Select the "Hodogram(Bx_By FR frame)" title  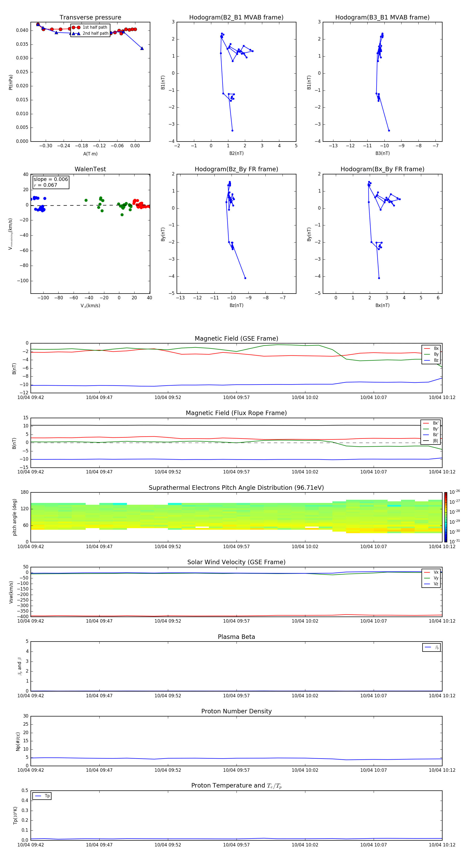click(382, 169)
